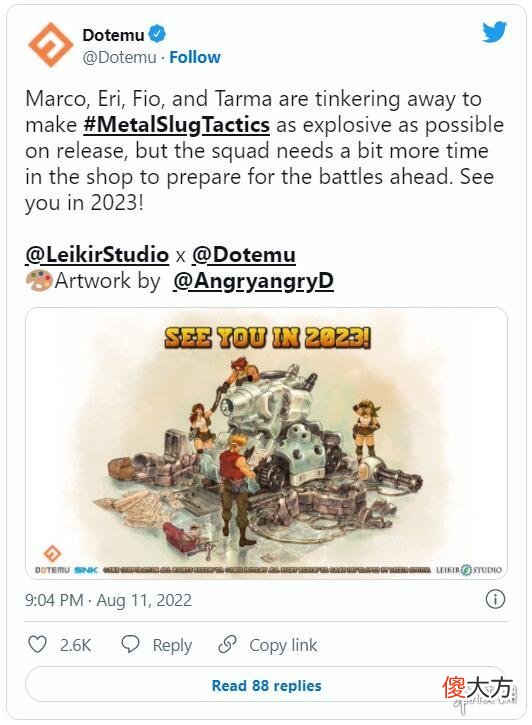Click the Dotemu display name
The height and width of the screenshot is (725, 532).
113,35
